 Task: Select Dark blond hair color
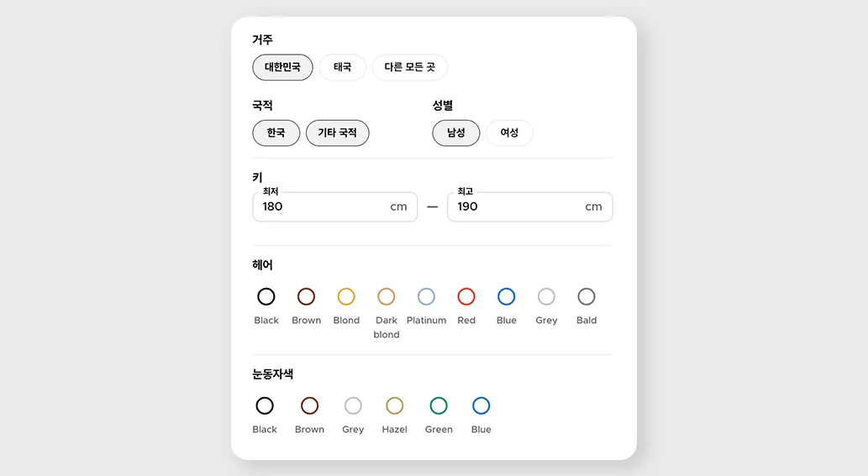387,296
